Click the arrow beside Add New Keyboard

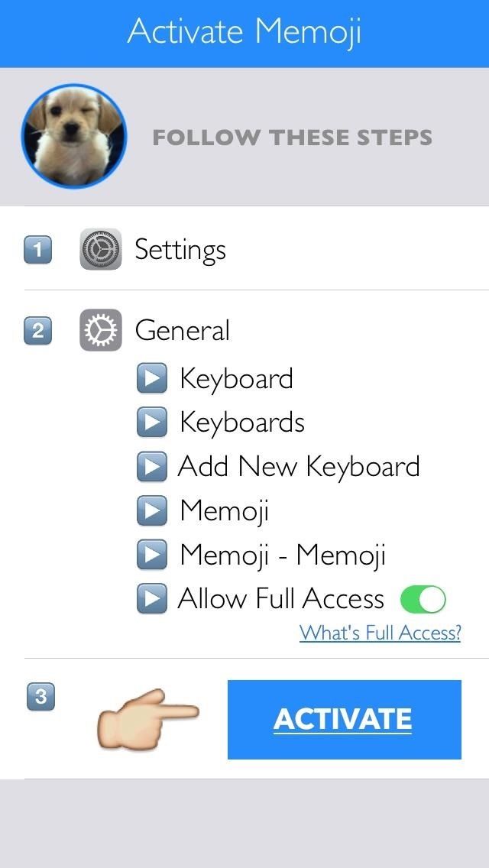152,466
